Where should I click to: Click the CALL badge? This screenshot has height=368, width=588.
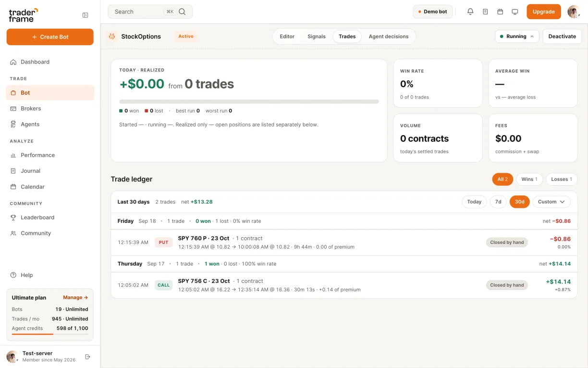click(164, 285)
